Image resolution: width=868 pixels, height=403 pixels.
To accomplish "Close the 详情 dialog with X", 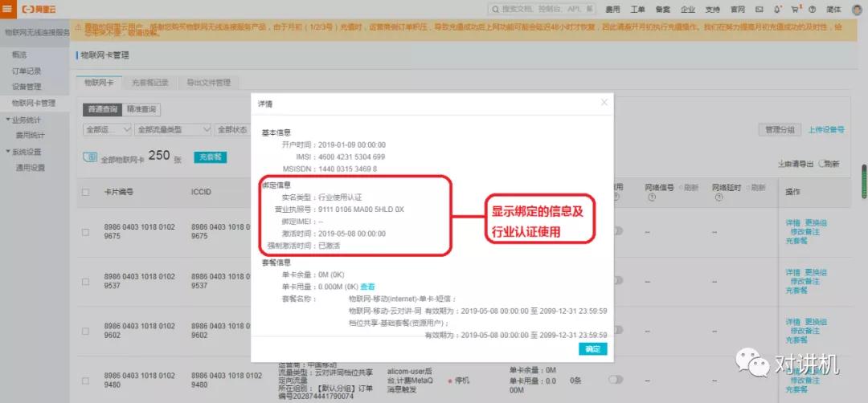I will (x=604, y=102).
